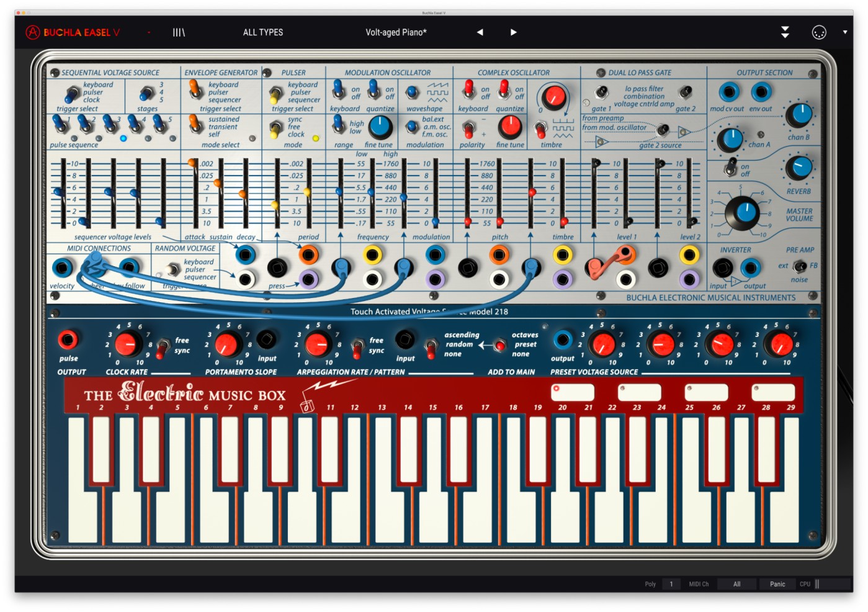The height and width of the screenshot is (612, 868).
Task: Flip the high/low range switch in MODULATION OSCILLATOR
Action: tap(339, 125)
